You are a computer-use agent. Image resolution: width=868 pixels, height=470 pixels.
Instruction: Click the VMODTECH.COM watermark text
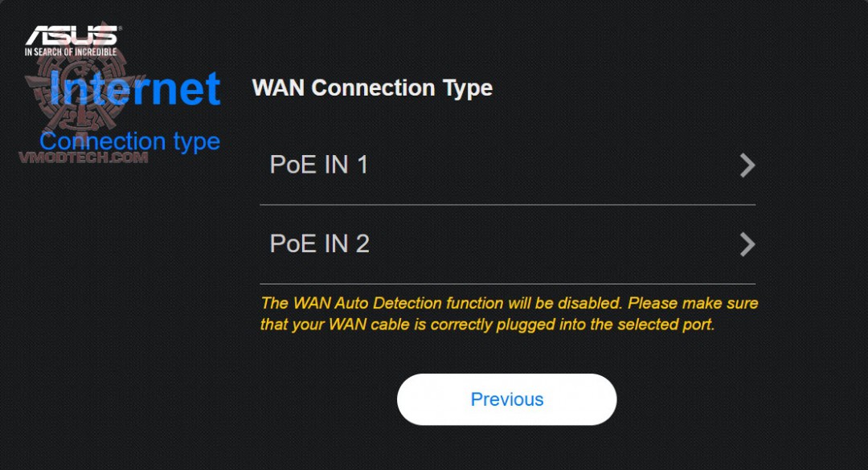click(84, 158)
